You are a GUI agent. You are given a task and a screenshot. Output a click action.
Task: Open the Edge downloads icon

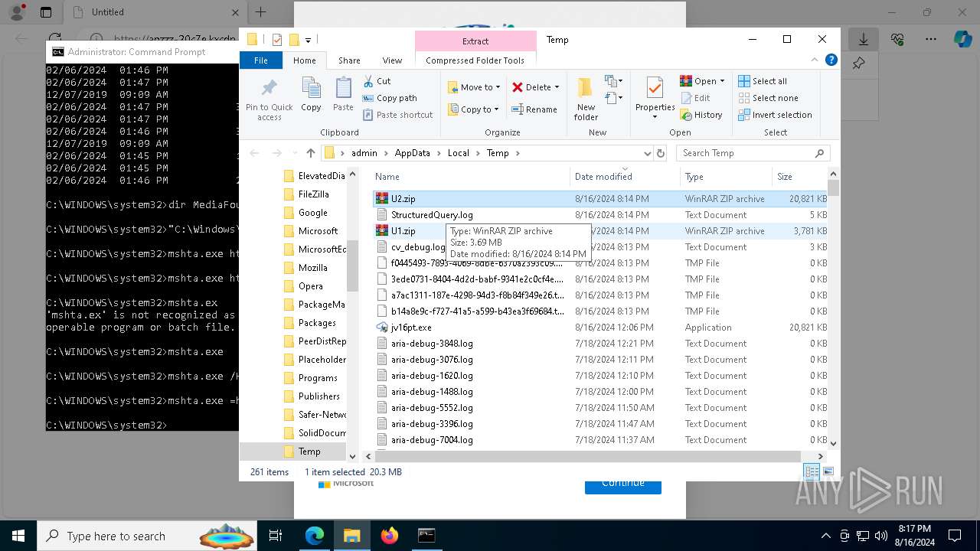tap(864, 38)
